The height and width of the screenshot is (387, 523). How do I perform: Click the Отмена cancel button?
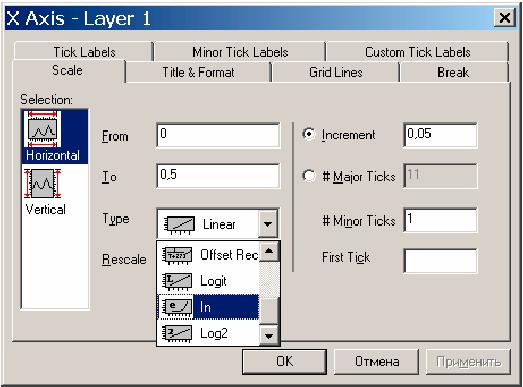[377, 362]
